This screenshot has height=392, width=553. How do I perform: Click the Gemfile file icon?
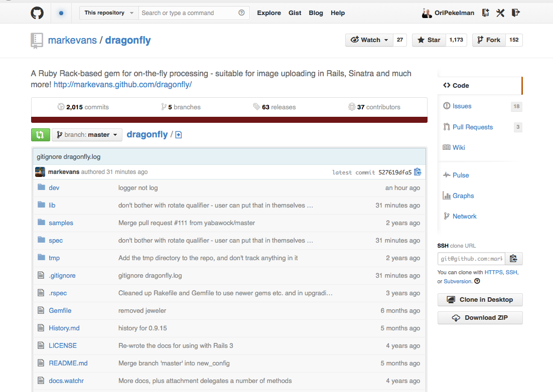click(41, 310)
